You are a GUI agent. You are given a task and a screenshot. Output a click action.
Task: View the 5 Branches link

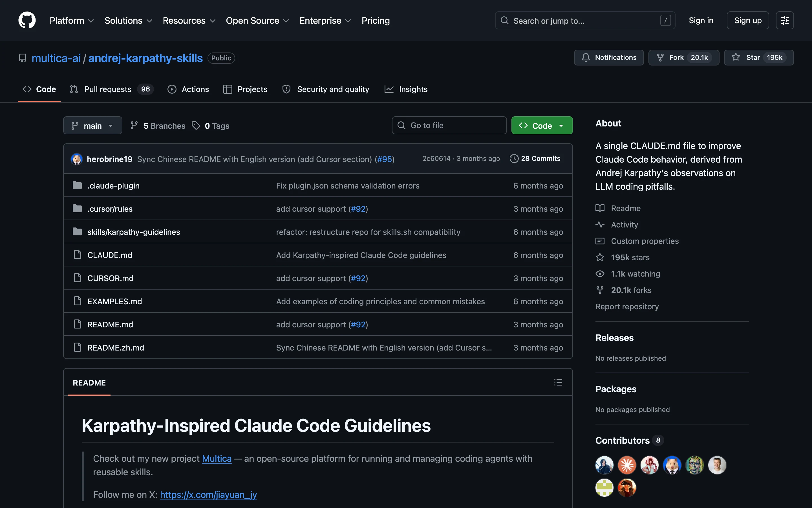(158, 126)
